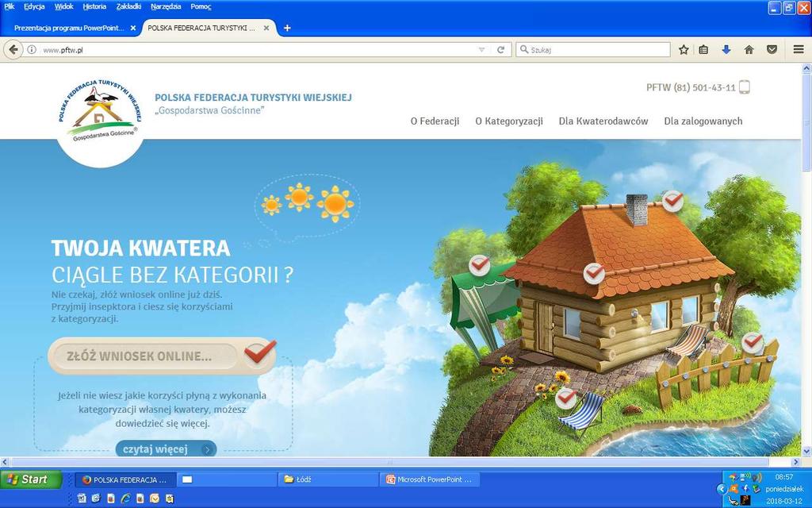Open the Zakładki menu
Screen dimensions: 812x508
coord(128,6)
